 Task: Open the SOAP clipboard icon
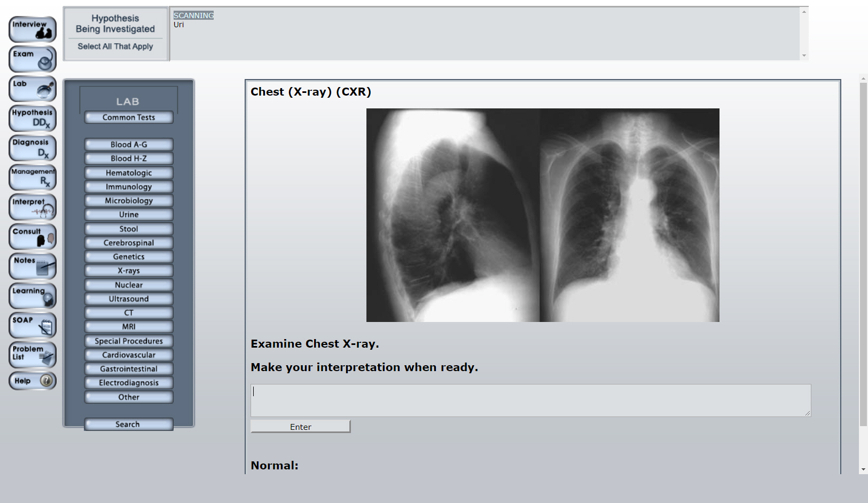click(x=33, y=325)
